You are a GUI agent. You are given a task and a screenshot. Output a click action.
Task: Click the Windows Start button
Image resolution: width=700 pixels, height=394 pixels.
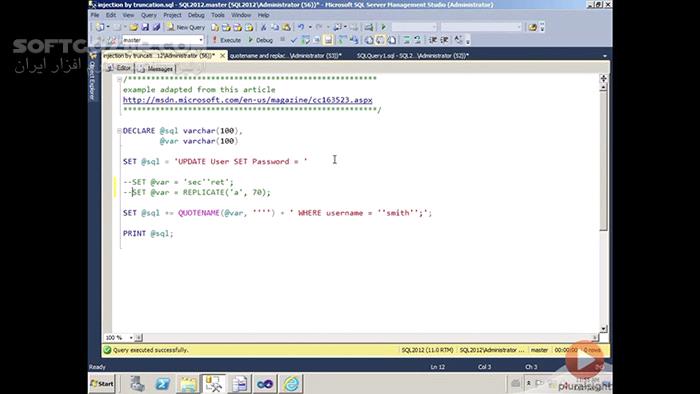102,383
